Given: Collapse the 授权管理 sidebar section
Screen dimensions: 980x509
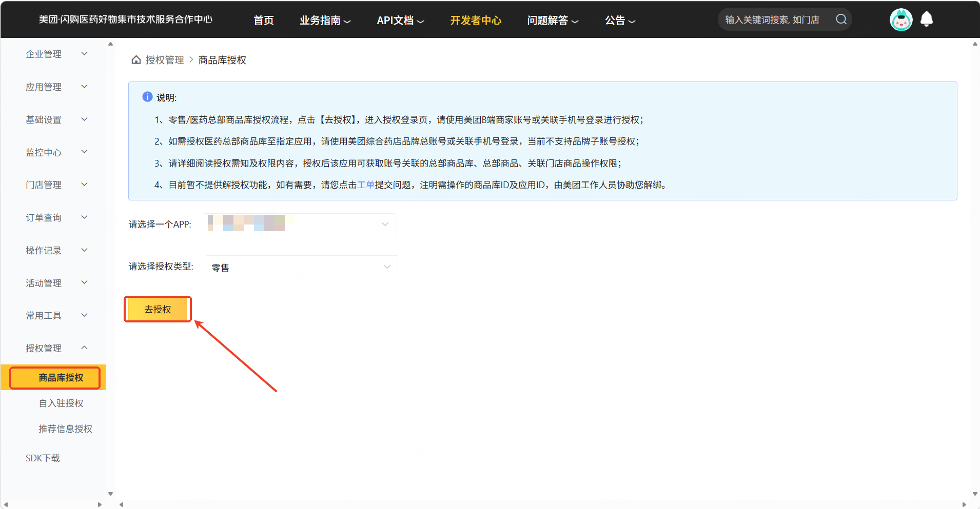Looking at the screenshot, I should 56,348.
